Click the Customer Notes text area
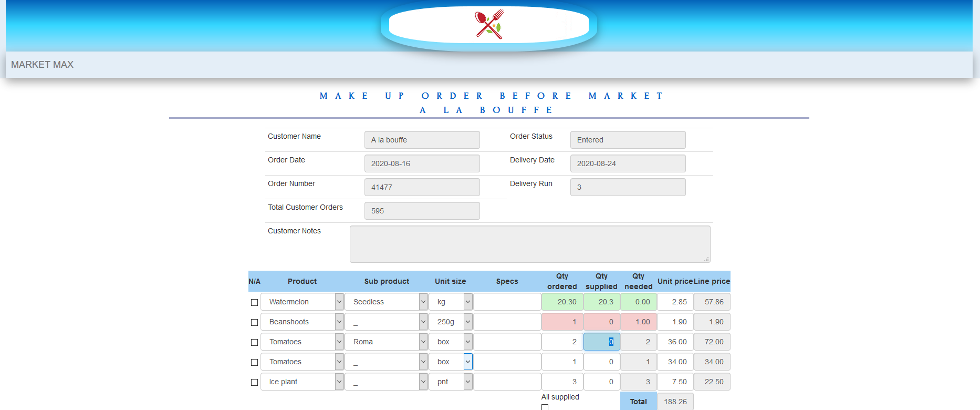 tap(529, 244)
